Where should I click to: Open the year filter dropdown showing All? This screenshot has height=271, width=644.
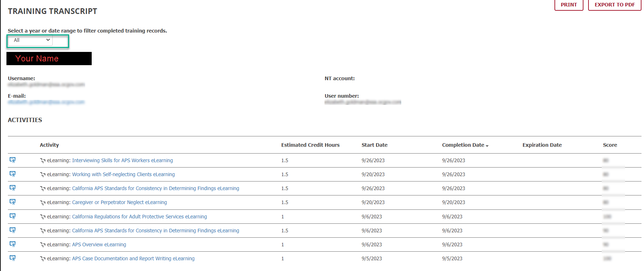click(x=30, y=40)
